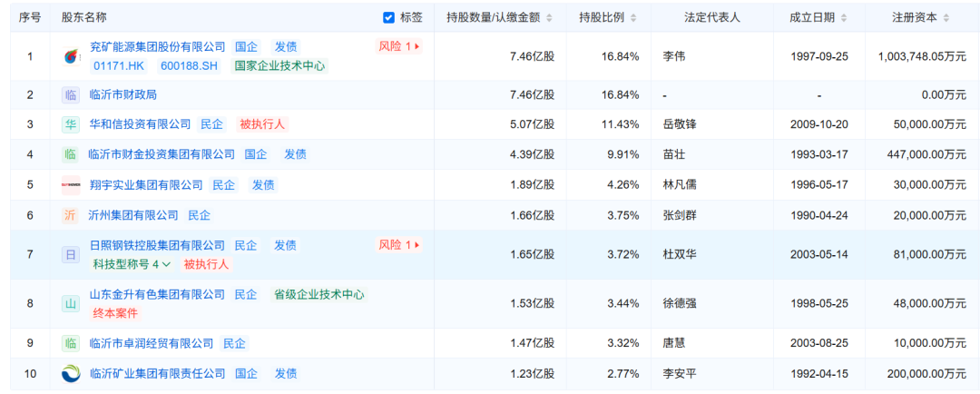The height and width of the screenshot is (394, 980).
Task: Click 法定代表人 column header
Action: pos(712,18)
